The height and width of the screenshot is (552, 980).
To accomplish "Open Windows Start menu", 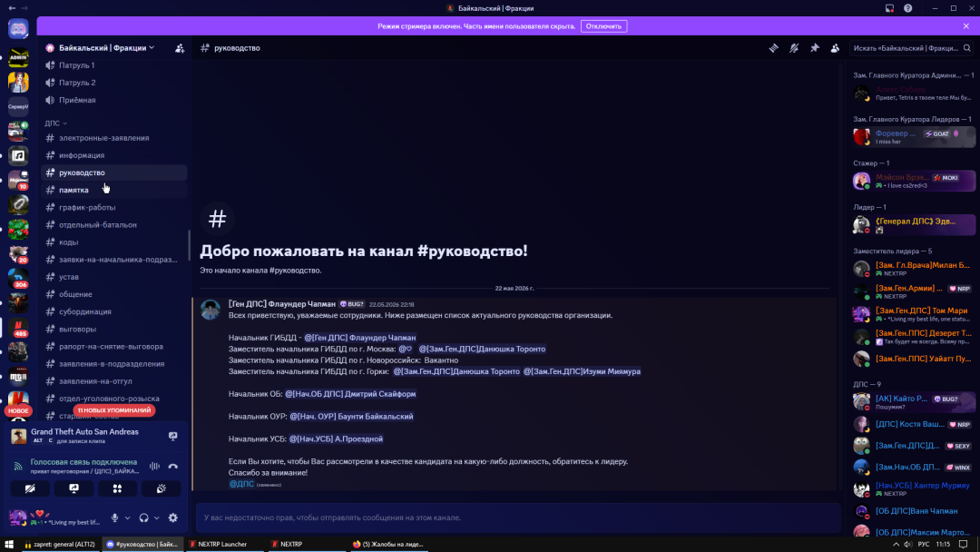I will point(9,545).
